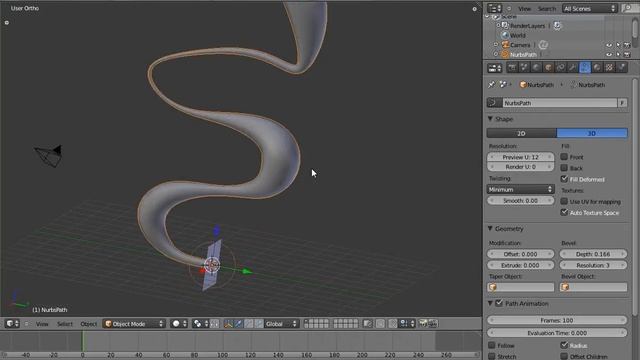Toggle the Path Animation checkbox
The width and height of the screenshot is (640, 360).
[x=499, y=303]
